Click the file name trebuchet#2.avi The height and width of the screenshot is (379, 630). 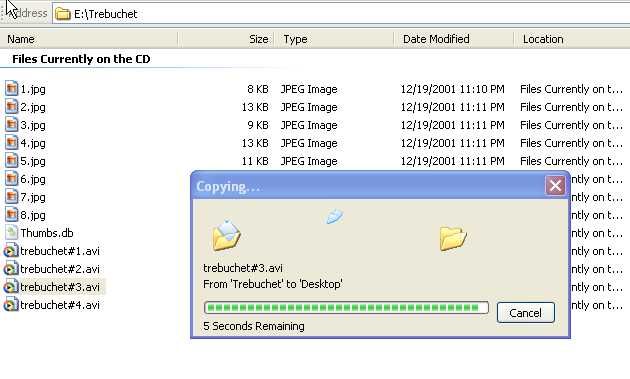pos(60,269)
